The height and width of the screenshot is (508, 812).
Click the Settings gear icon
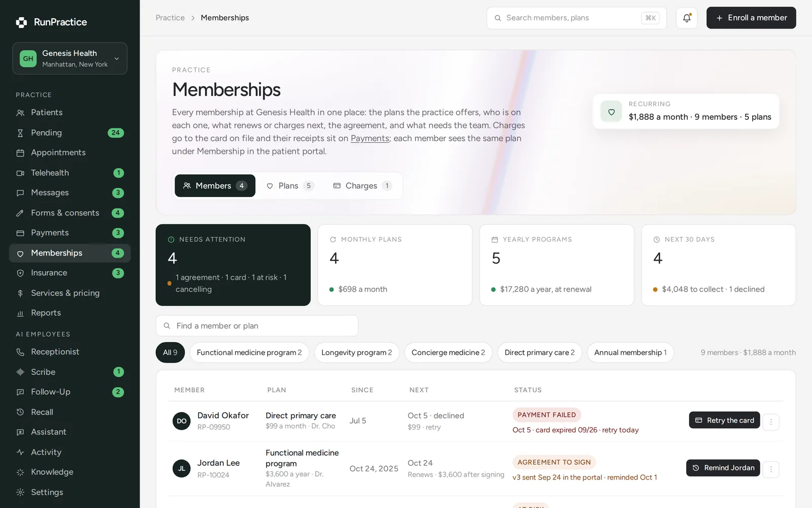tap(20, 492)
